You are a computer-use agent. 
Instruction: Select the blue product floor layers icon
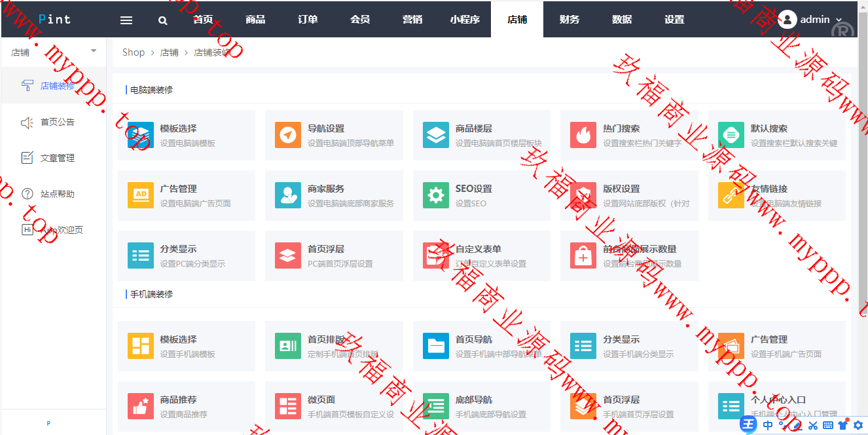pyautogui.click(x=436, y=135)
